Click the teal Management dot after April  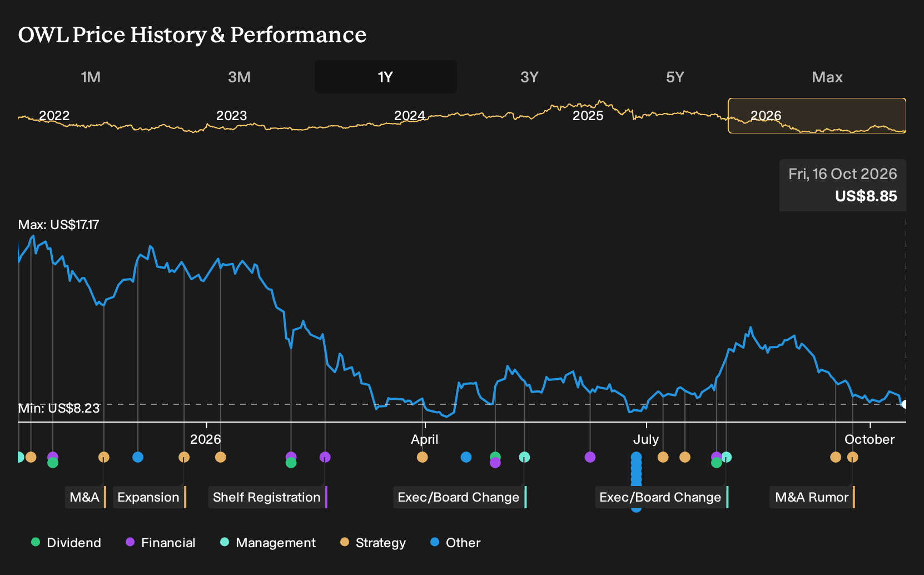pos(524,457)
